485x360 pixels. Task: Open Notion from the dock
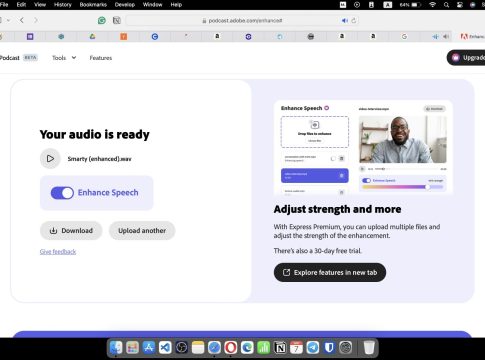[x=280, y=348]
